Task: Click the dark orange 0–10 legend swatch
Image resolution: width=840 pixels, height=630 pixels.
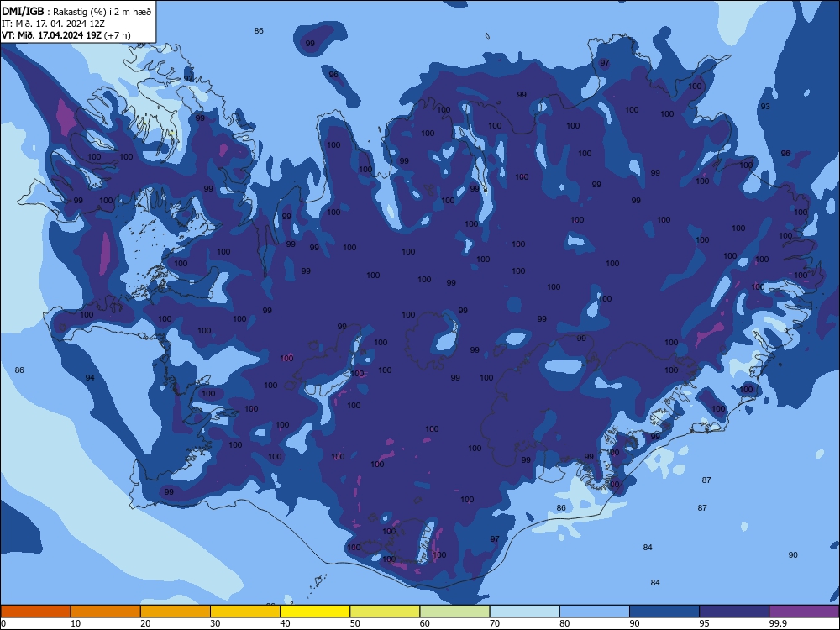Action: click(x=35, y=612)
